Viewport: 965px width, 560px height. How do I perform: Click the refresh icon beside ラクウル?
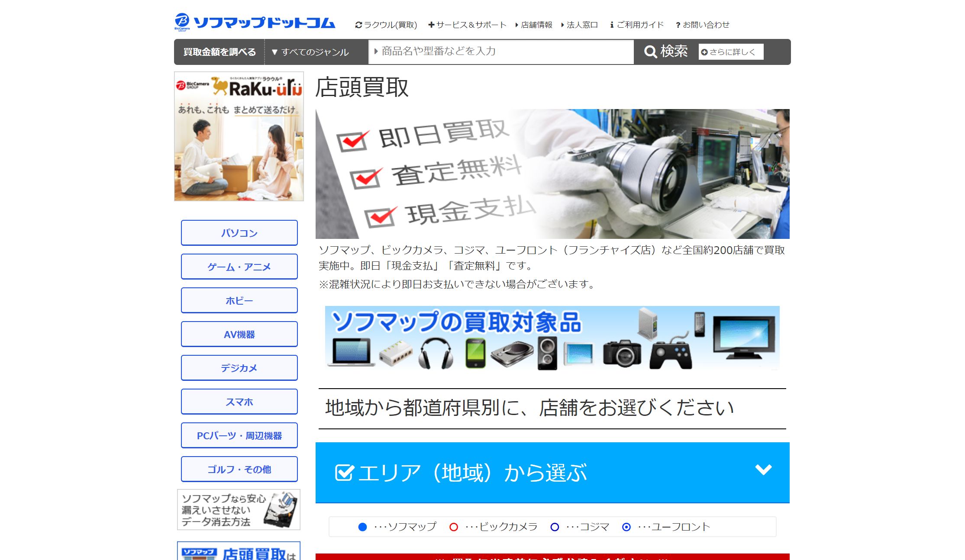[358, 25]
